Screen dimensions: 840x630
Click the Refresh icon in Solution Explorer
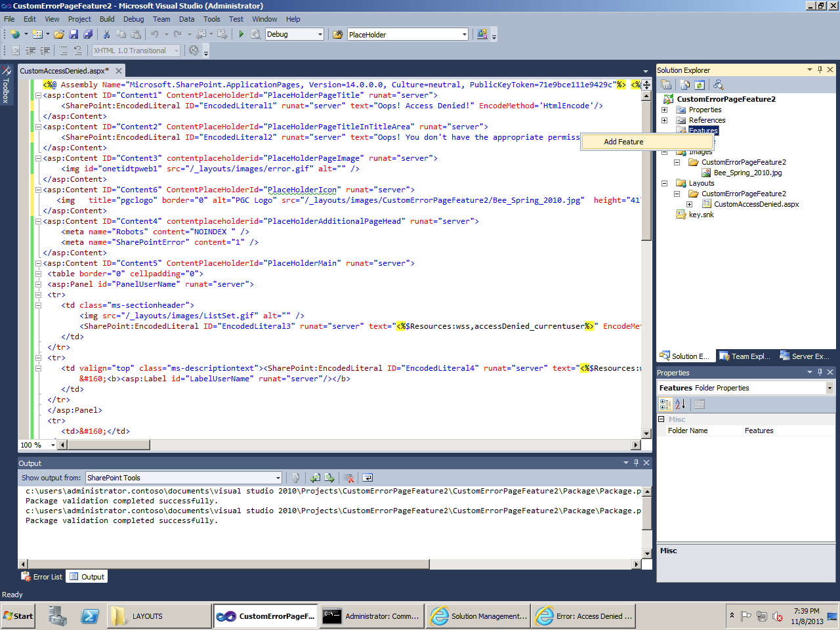click(x=699, y=85)
